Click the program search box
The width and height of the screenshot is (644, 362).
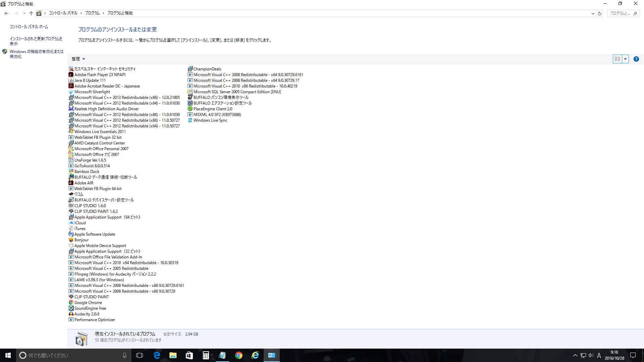tap(623, 13)
